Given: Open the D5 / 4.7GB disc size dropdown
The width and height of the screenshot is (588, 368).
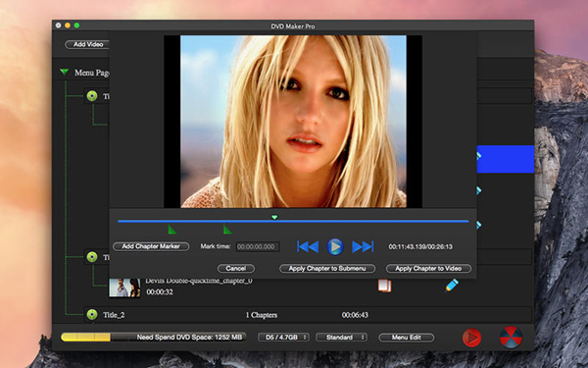Looking at the screenshot, I should [283, 338].
